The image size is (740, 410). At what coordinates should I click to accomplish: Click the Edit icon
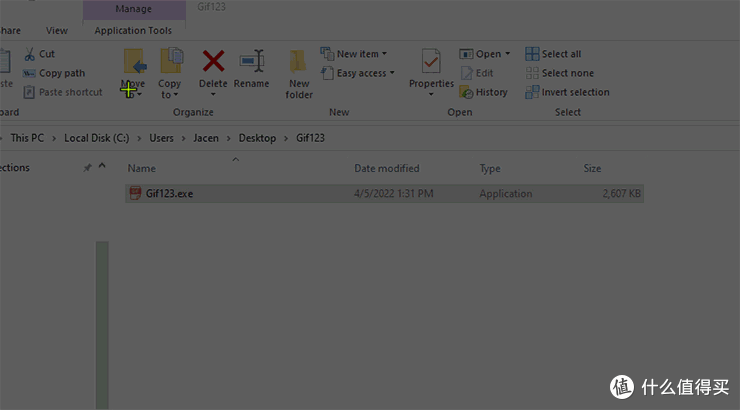(466, 73)
